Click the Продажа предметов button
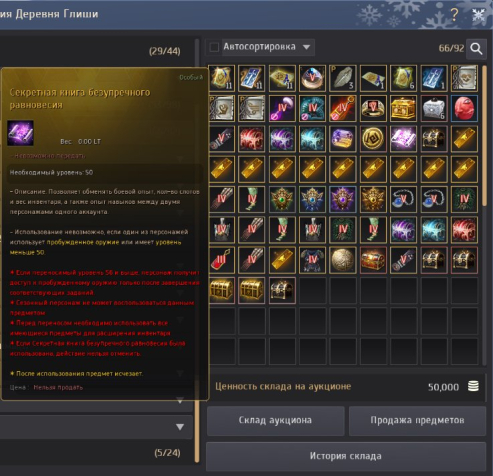This screenshot has height=476, width=493. 417,420
